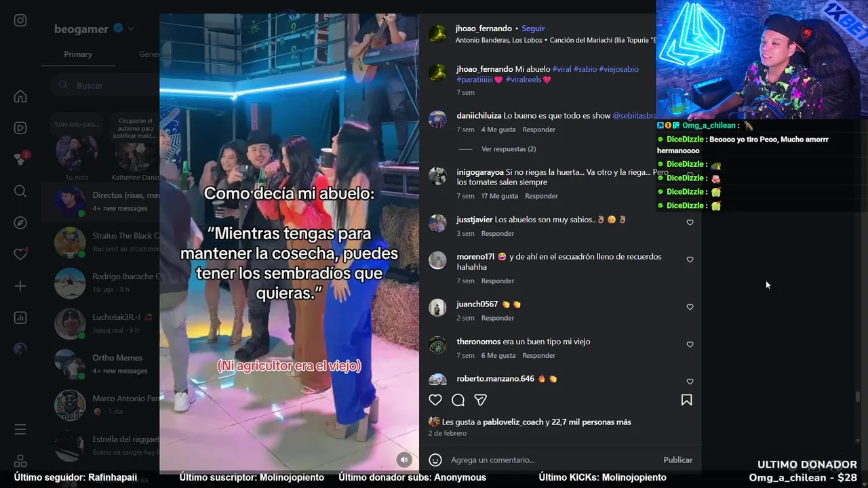The width and height of the screenshot is (868, 488).
Task: Like the comment by theronomos
Action: tap(690, 344)
